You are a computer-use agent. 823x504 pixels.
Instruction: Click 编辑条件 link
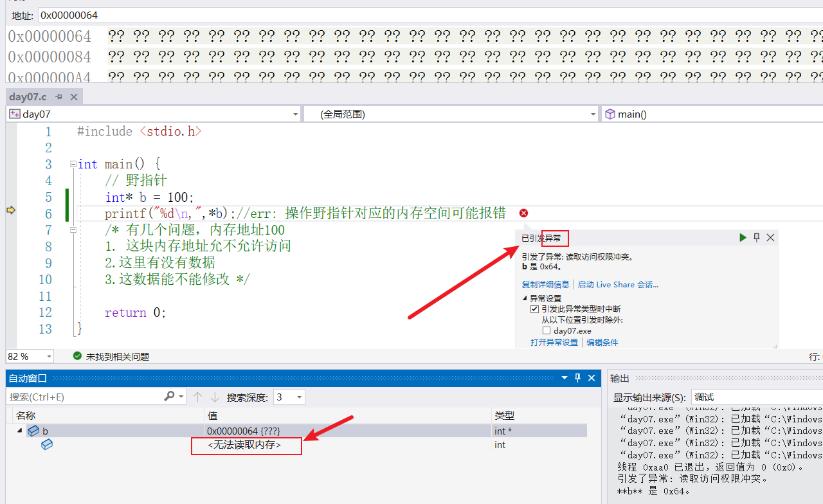(602, 343)
